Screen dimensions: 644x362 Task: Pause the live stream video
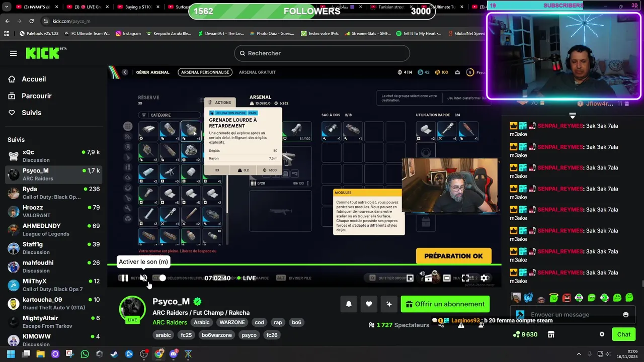(124, 278)
